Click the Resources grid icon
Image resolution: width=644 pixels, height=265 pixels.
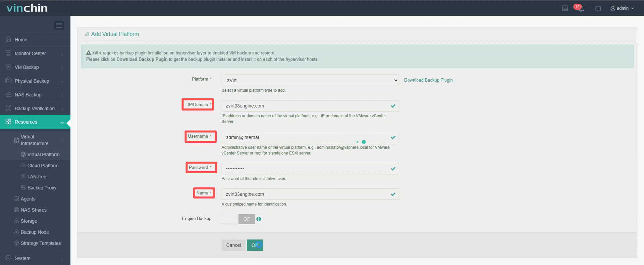point(8,122)
